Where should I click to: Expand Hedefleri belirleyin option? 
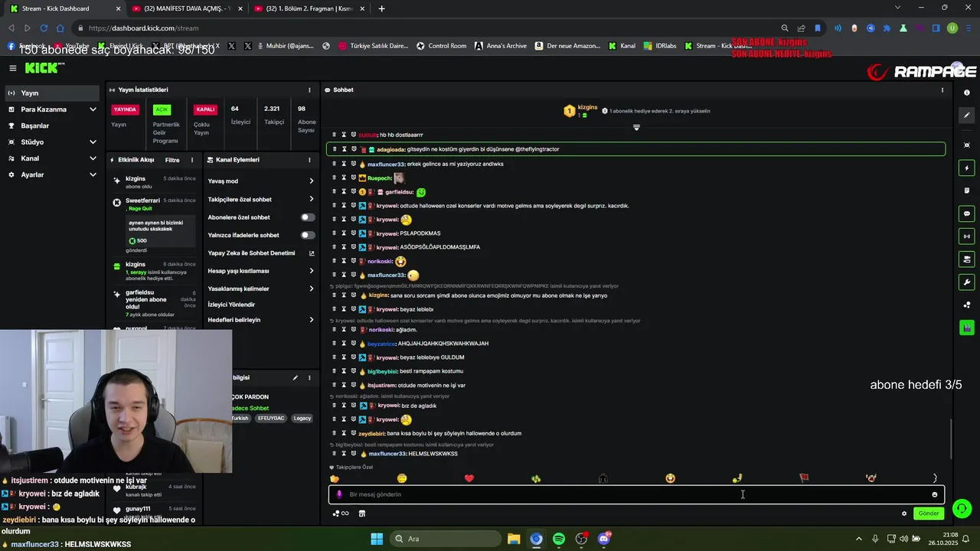tap(261, 320)
